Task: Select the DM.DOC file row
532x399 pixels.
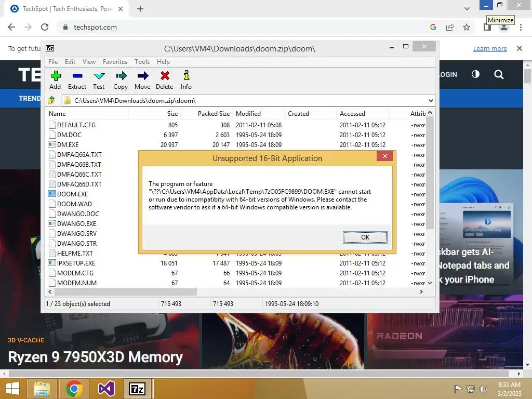Action: pyautogui.click(x=236, y=135)
